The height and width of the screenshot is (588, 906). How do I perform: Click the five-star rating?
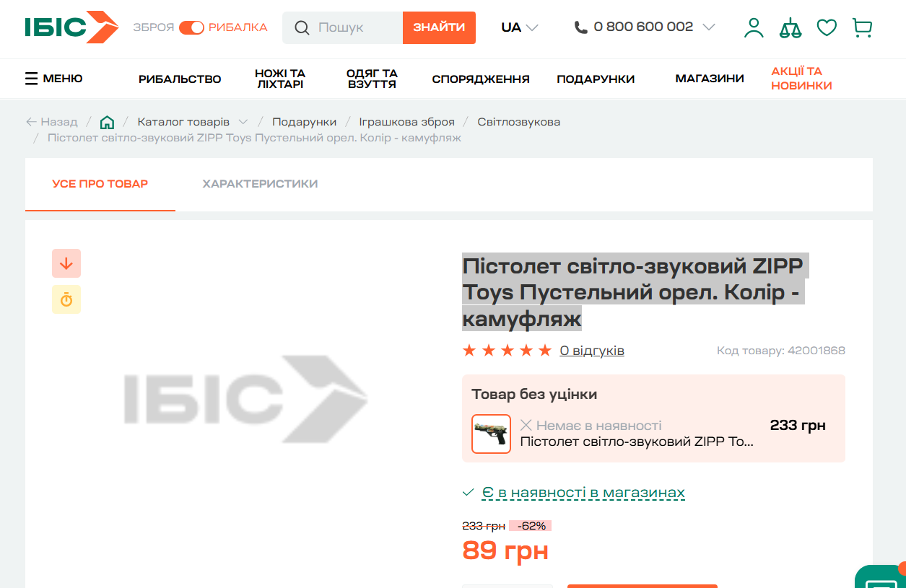(x=507, y=351)
